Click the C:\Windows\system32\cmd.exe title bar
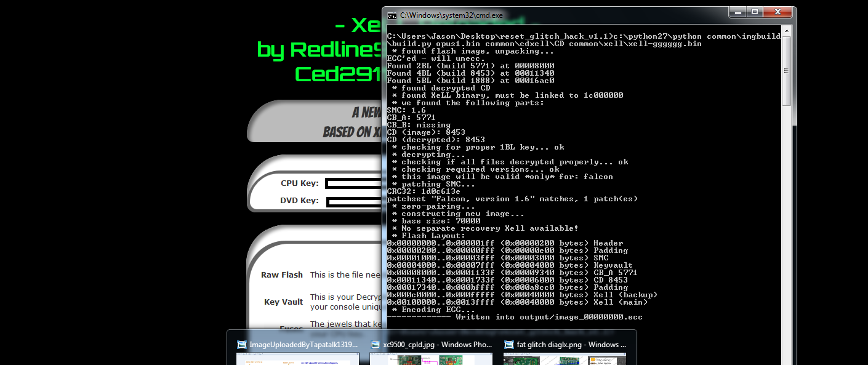Viewport: 868px width, 365px height. (x=554, y=15)
